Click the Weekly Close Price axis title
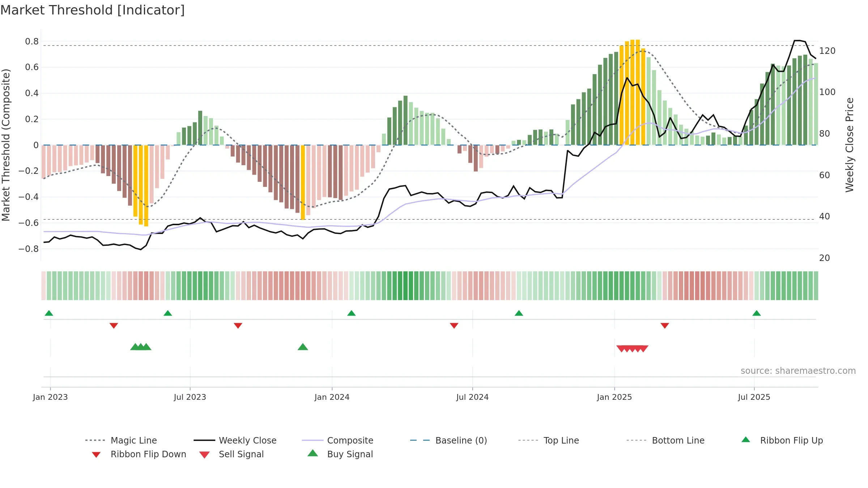This screenshot has height=488, width=868. pyautogui.click(x=850, y=145)
